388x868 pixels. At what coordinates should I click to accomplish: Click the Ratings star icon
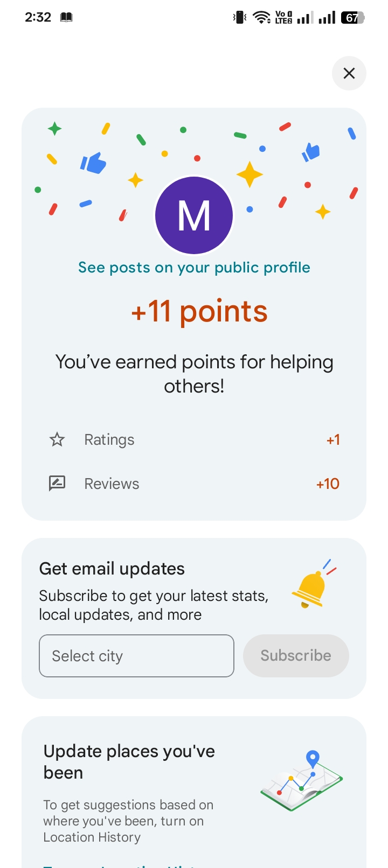pos(57,440)
